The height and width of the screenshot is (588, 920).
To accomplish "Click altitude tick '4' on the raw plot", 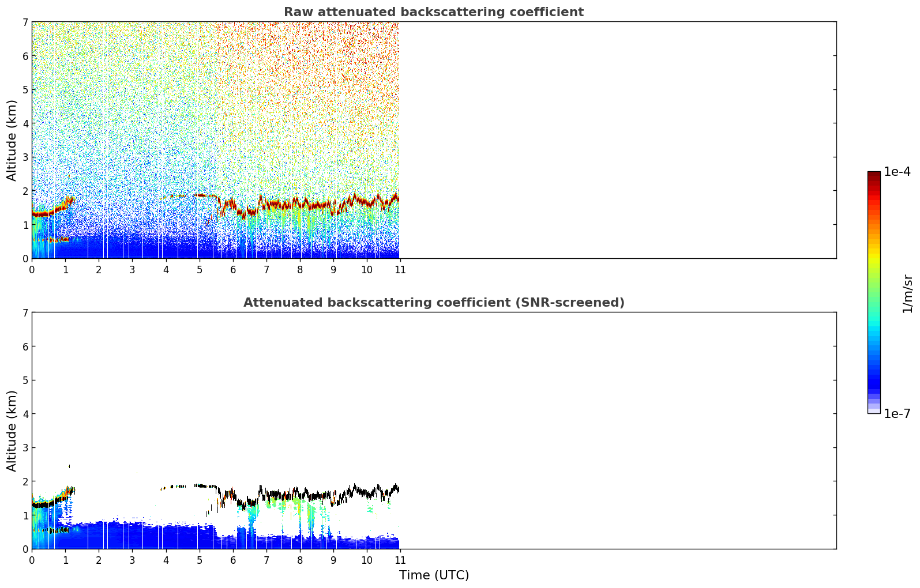I will pos(25,123).
